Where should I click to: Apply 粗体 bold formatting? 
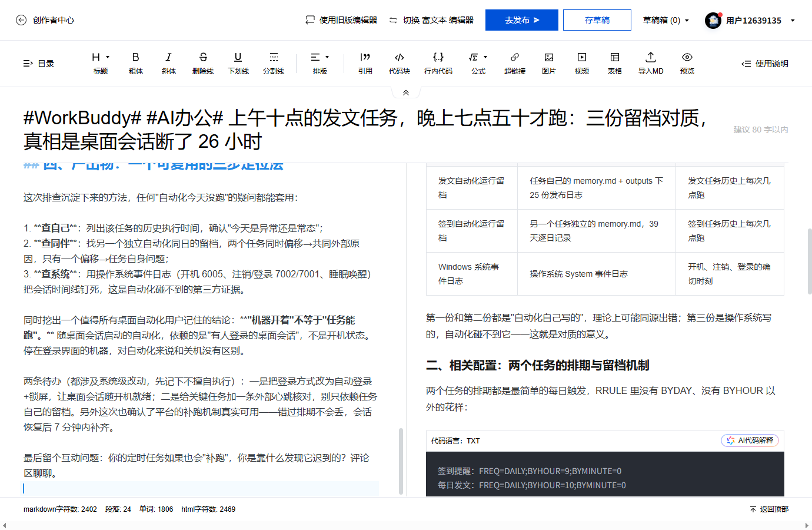pyautogui.click(x=136, y=63)
